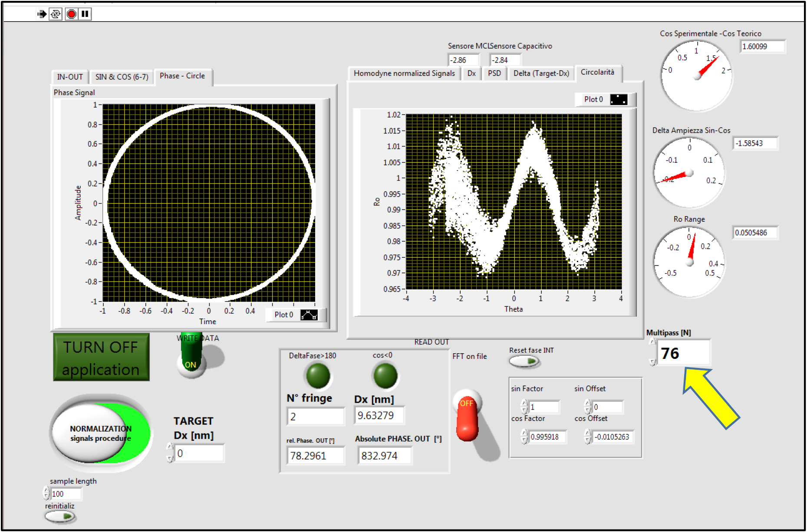Click the sample length stepper arrows
This screenshot has height=532, width=807.
pyautogui.click(x=46, y=493)
